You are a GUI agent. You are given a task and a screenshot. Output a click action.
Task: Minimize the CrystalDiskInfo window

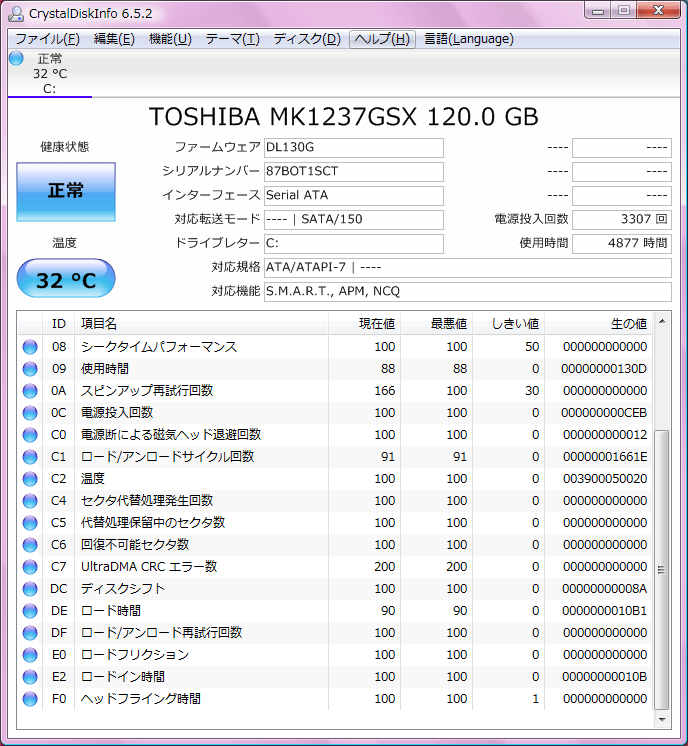pyautogui.click(x=599, y=11)
